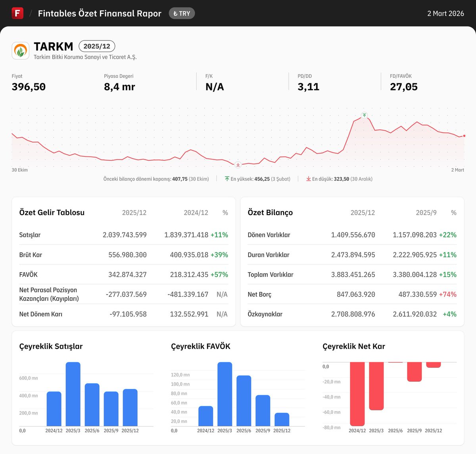Click the 2025/12 bar in Çeyreklik FAVÖK
The image size is (476, 454).
[282, 419]
